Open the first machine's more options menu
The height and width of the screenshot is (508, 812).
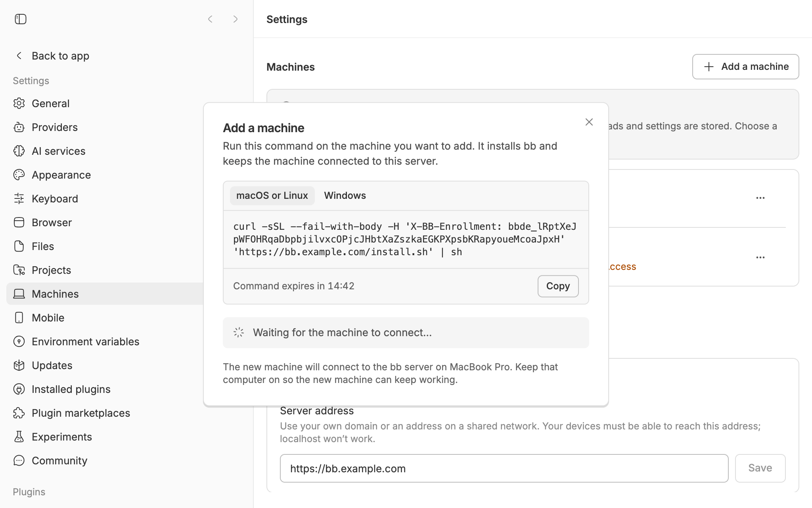click(x=760, y=198)
